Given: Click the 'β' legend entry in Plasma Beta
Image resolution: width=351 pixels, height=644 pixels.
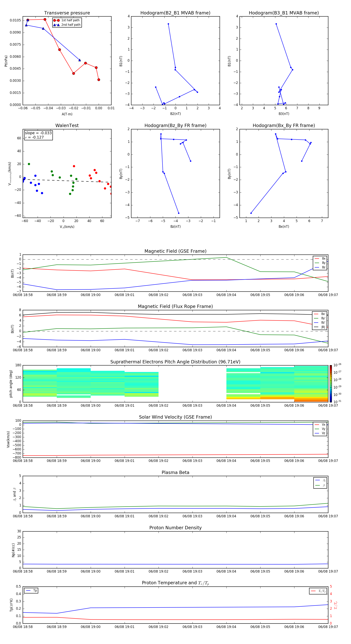Looking at the screenshot, I should [320, 485].
